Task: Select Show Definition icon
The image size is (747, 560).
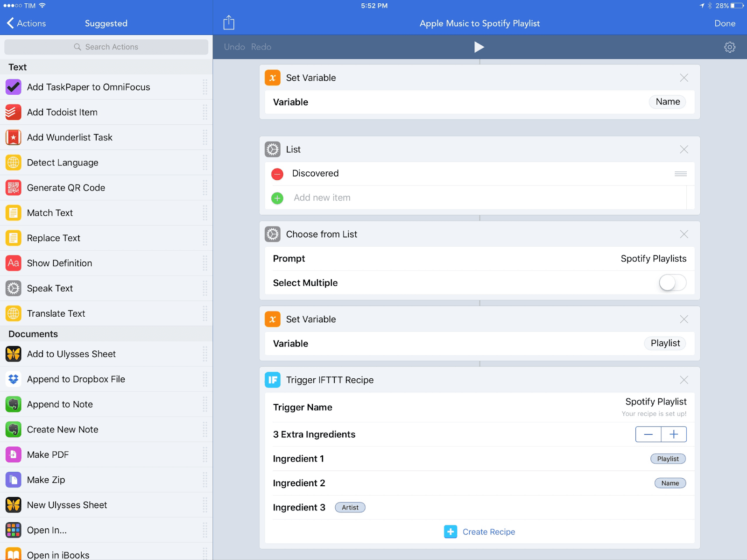Action: pos(14,263)
